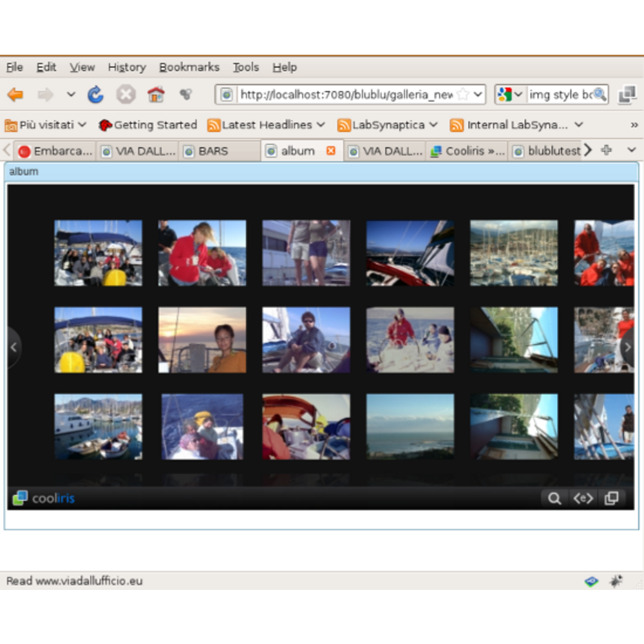
Task: Open the search engine selector dropdown
Action: (510, 95)
